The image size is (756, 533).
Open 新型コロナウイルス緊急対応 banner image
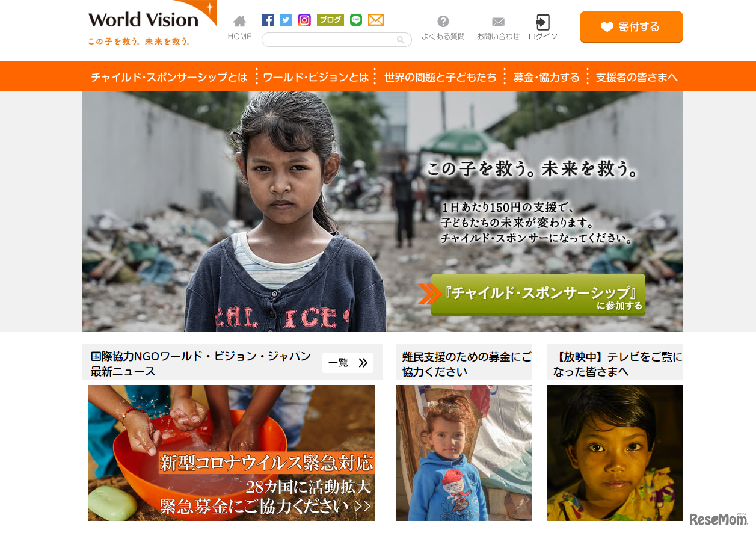coord(232,453)
